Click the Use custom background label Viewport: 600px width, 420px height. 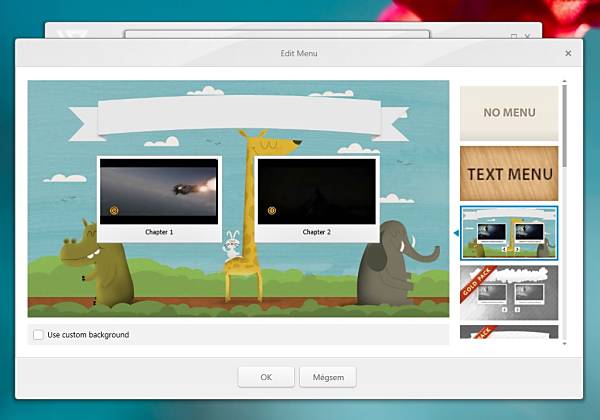(x=88, y=335)
